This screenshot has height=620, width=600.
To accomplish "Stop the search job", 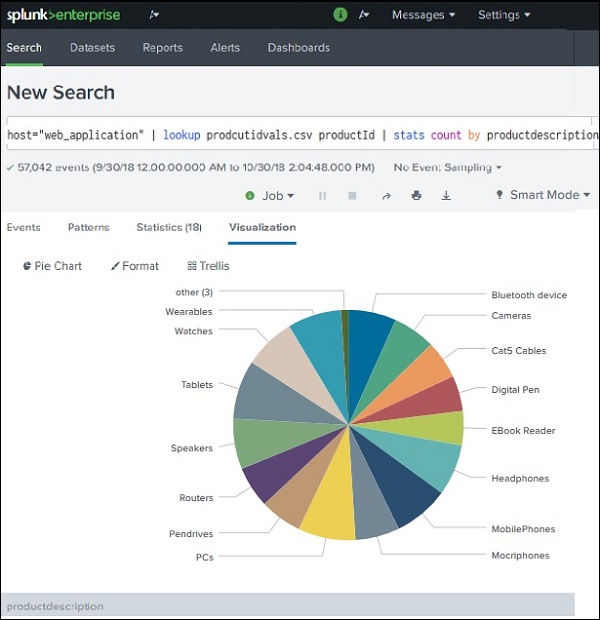I will [x=352, y=196].
